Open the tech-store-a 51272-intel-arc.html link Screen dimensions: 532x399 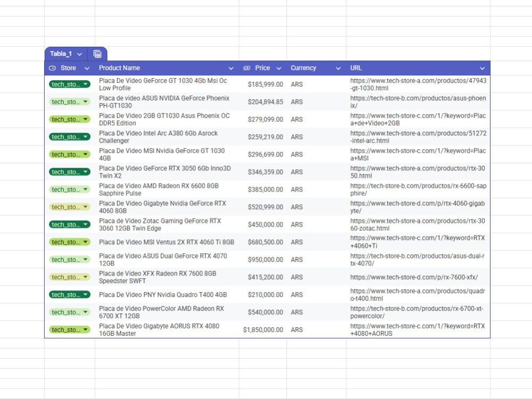pos(418,137)
